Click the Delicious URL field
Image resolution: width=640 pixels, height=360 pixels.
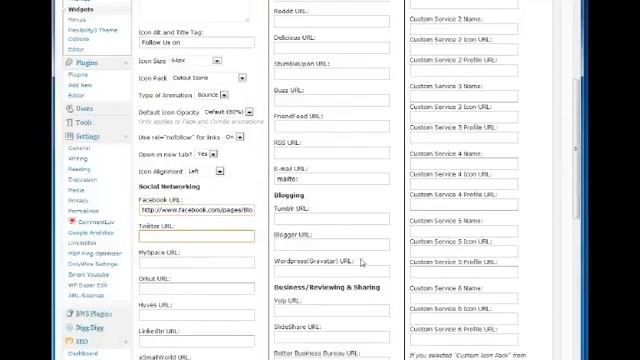pyautogui.click(x=332, y=48)
